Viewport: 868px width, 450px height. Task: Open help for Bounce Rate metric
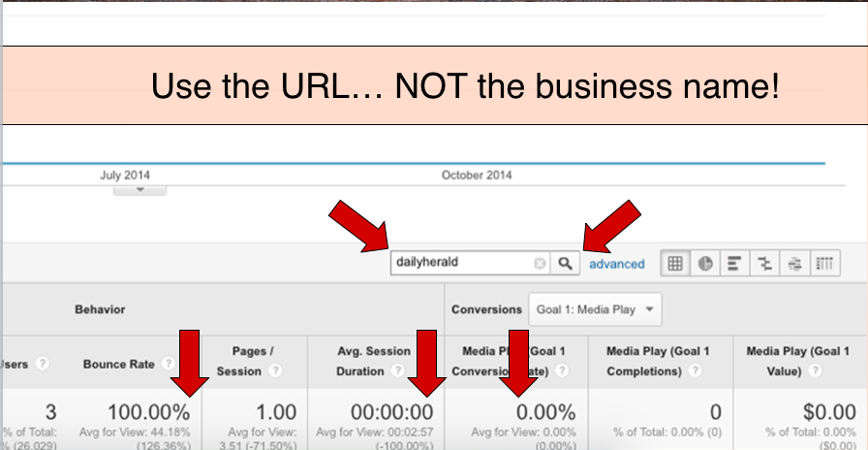(x=170, y=364)
